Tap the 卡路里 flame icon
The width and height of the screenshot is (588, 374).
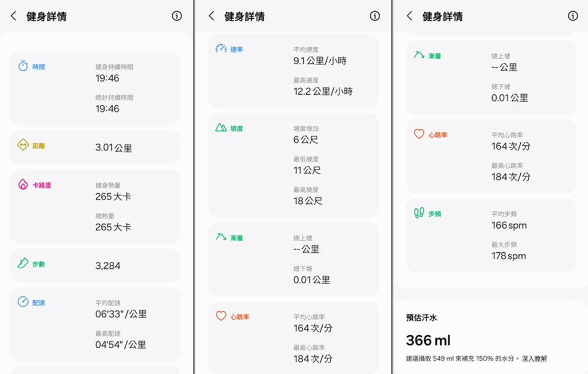tap(23, 184)
